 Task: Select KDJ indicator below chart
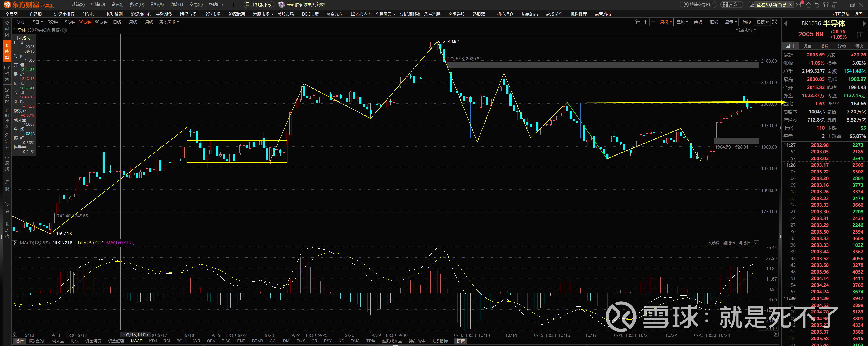(153, 341)
